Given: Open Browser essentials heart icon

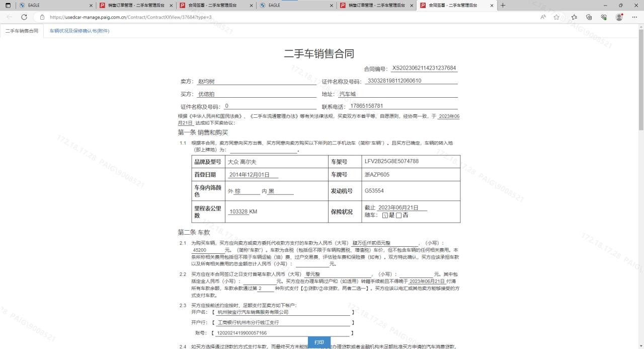Looking at the screenshot, I should [x=604, y=17].
